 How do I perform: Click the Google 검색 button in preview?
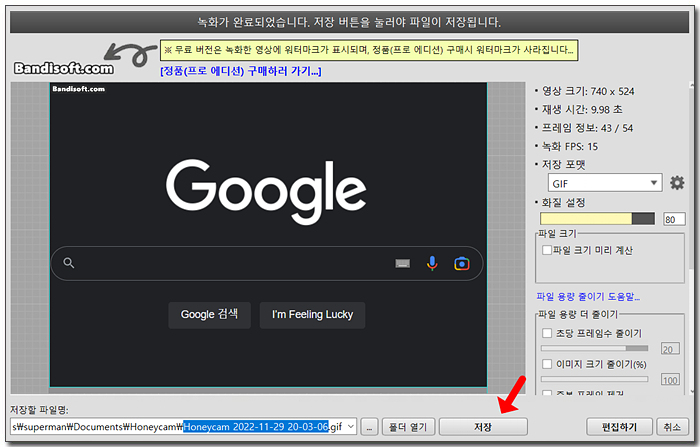[x=209, y=315]
